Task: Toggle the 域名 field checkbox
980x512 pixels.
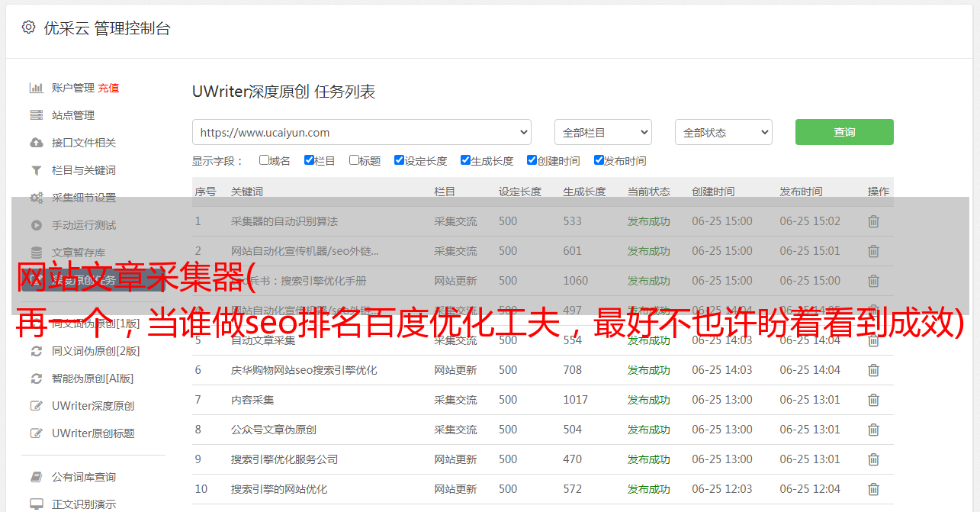Action: tap(264, 160)
